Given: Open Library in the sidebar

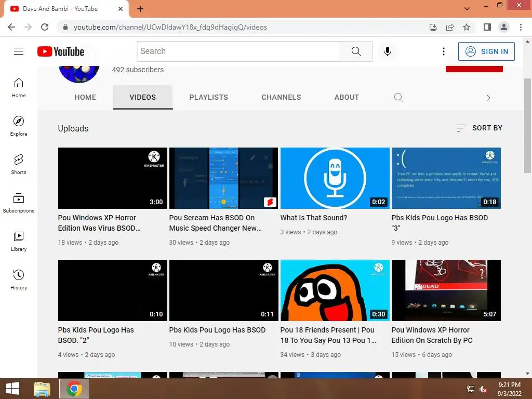Looking at the screenshot, I should pyautogui.click(x=19, y=241).
